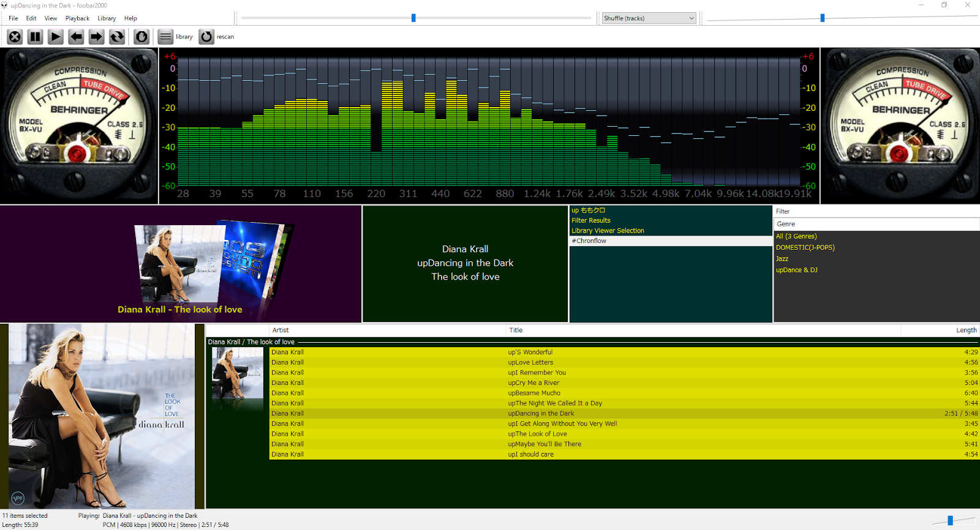
Task: Open the Edit menu
Action: pyautogui.click(x=31, y=18)
